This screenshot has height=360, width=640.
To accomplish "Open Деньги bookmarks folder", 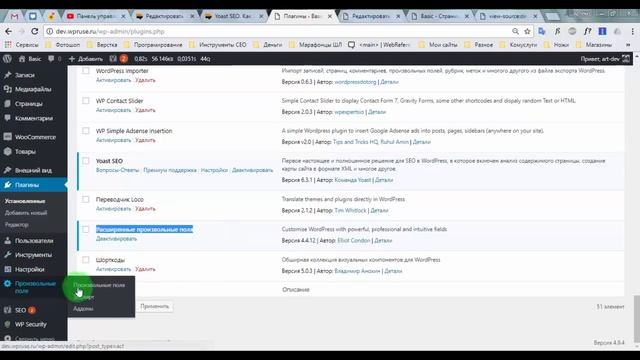I will tap(268, 44).
